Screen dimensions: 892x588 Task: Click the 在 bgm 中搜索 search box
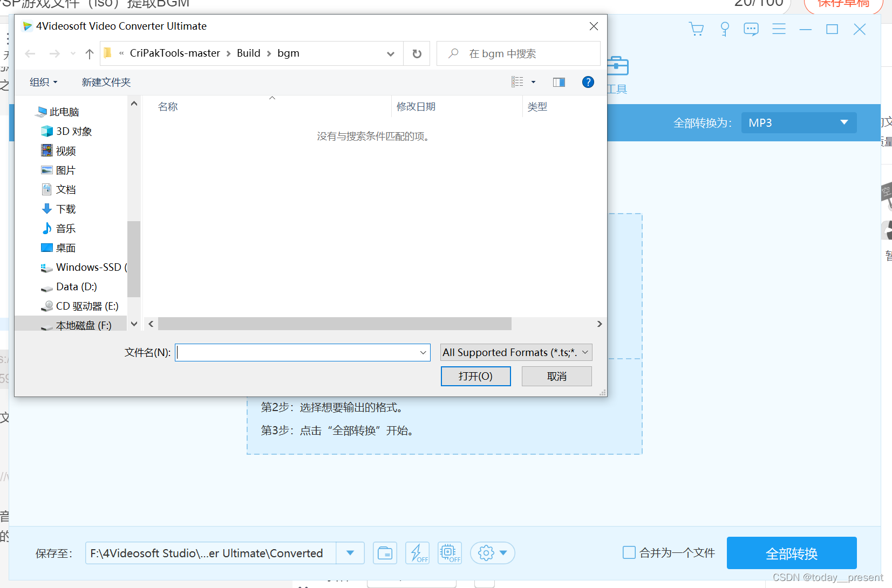518,53
